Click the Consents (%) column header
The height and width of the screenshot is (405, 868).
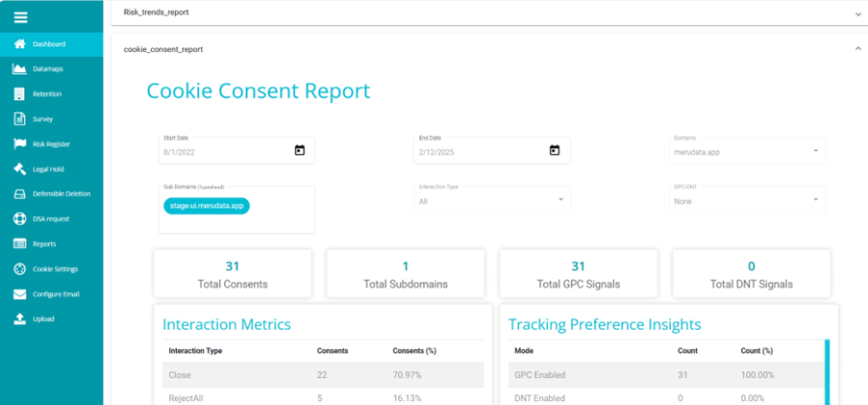point(414,351)
